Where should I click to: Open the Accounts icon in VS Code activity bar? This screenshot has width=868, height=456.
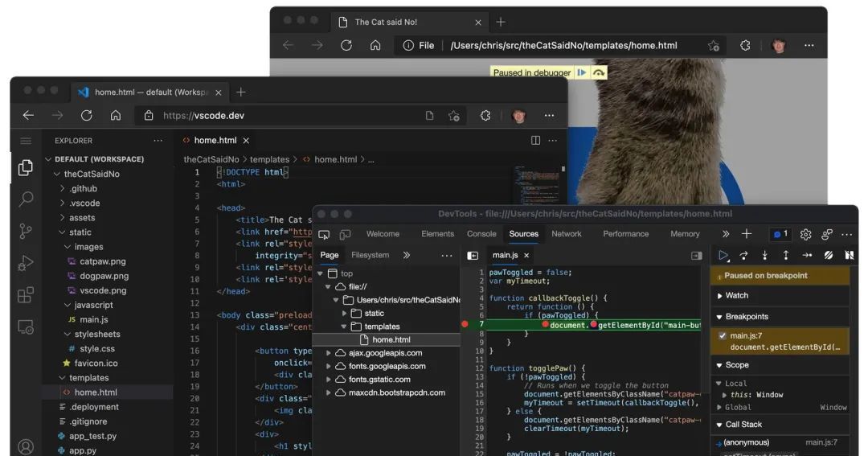[26, 446]
